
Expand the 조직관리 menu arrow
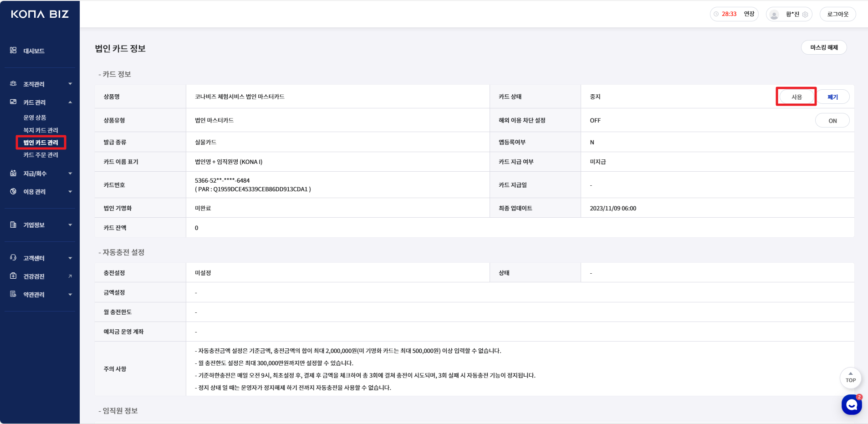pos(70,84)
